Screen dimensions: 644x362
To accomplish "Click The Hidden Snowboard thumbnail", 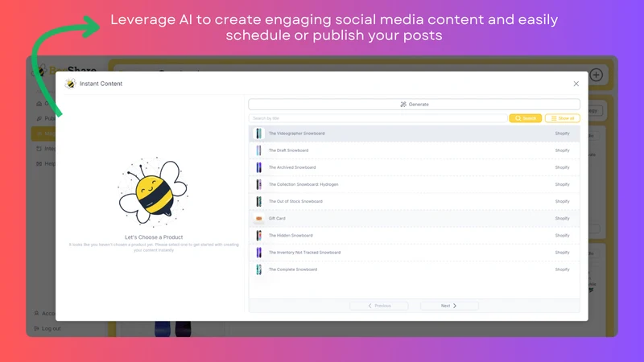I will click(x=258, y=236).
